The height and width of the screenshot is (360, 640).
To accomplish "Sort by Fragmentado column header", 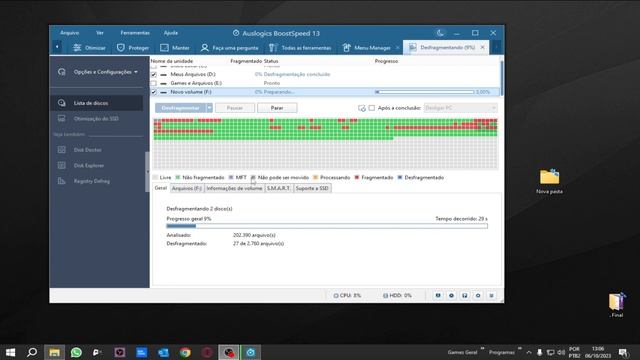I will pos(246,61).
